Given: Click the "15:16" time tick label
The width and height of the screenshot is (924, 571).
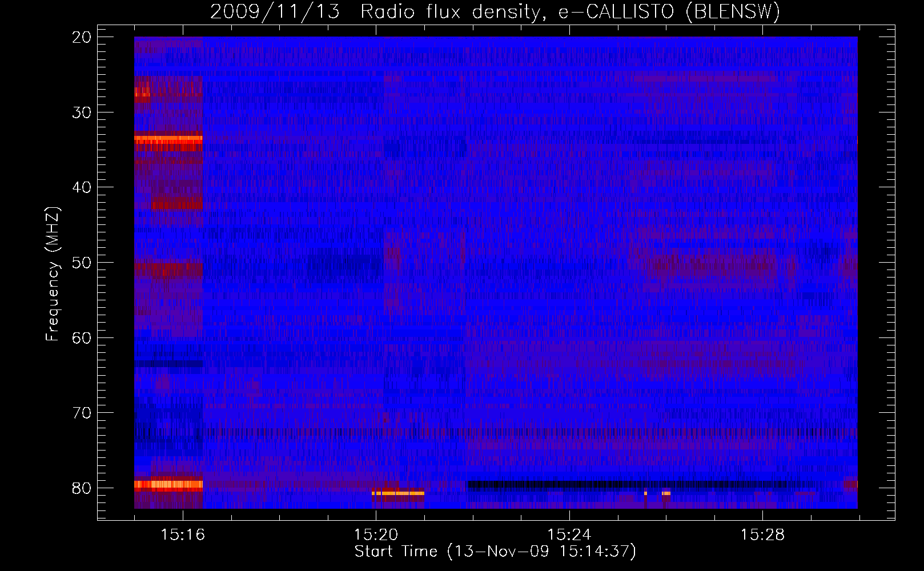Looking at the screenshot, I should [183, 535].
